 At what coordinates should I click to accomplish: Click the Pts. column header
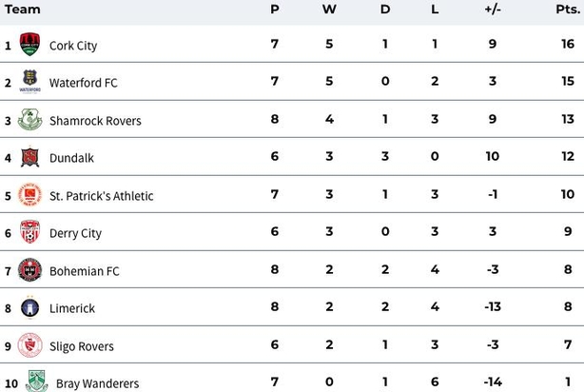(x=568, y=9)
